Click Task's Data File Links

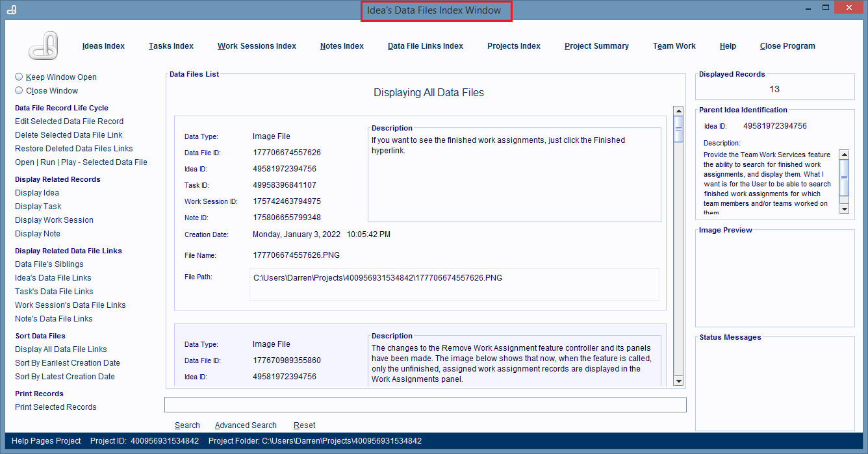pyautogui.click(x=54, y=292)
